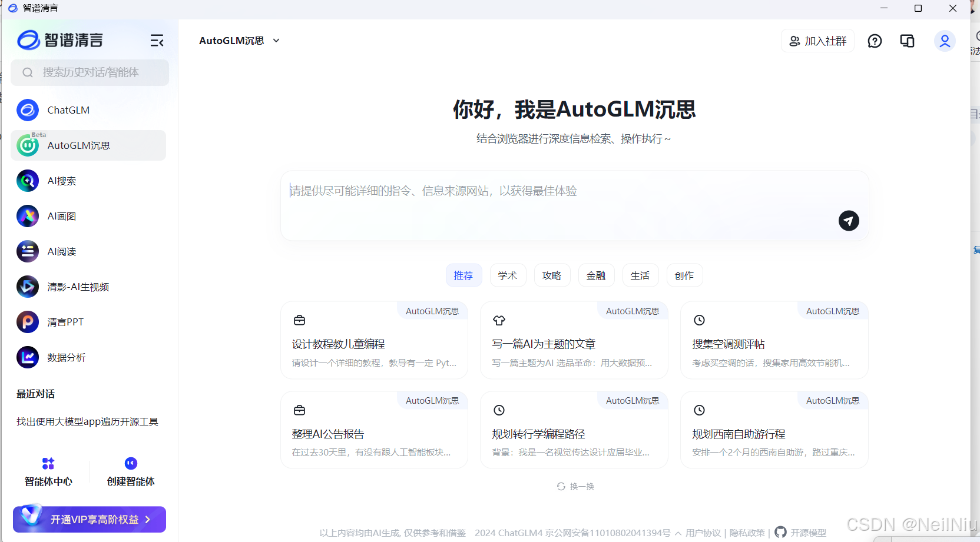
Task: Open recent chat 找出使用大模型app遍历开源工具
Action: coord(88,422)
